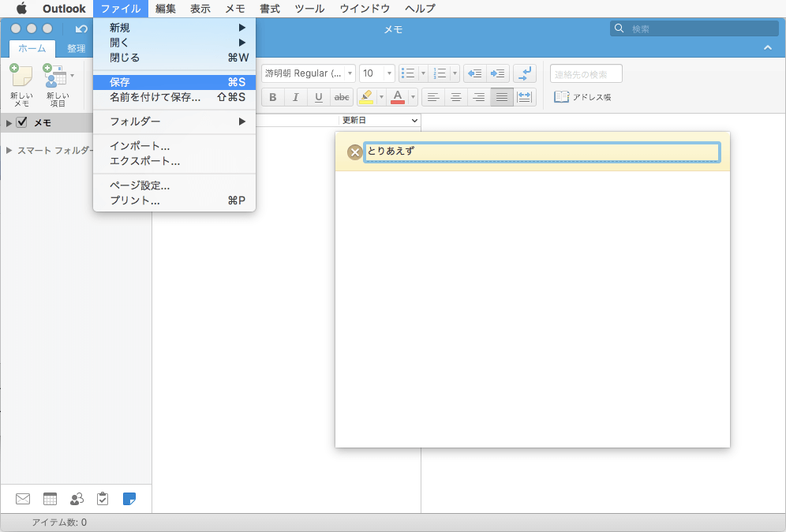The image size is (786, 532).
Task: Open the 書式 menu
Action: 270,9
